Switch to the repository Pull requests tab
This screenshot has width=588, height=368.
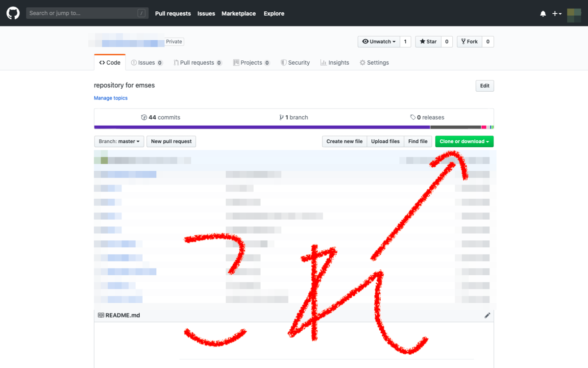(x=197, y=63)
